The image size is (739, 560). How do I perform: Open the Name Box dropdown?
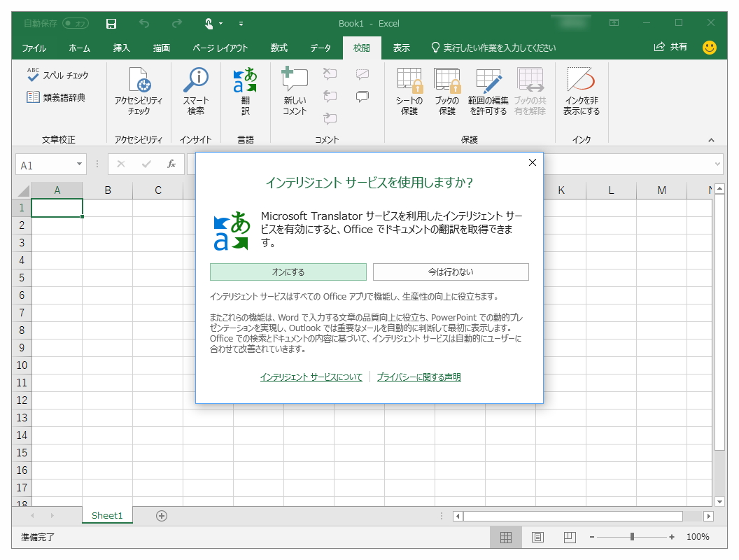(x=80, y=164)
